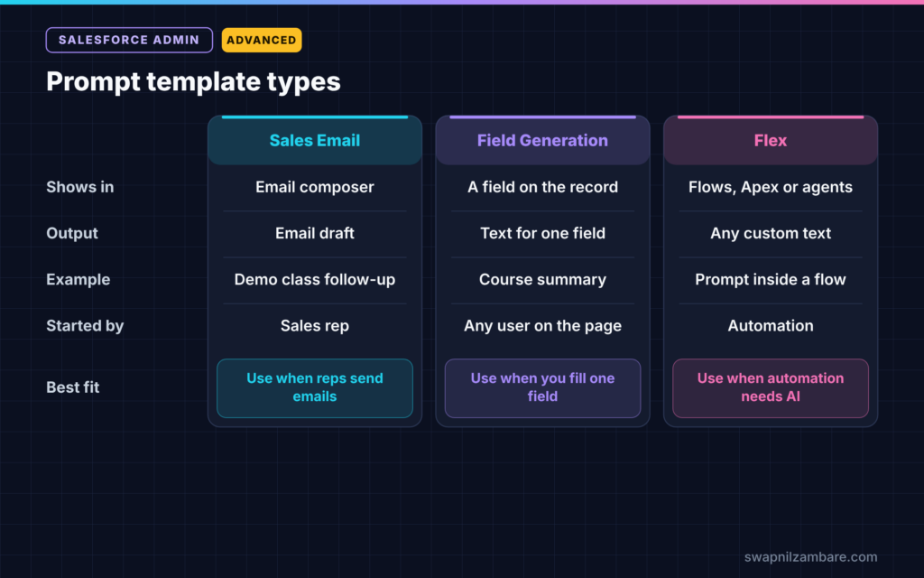
Task: Click 'Use when automation needs AI' box
Action: click(771, 388)
